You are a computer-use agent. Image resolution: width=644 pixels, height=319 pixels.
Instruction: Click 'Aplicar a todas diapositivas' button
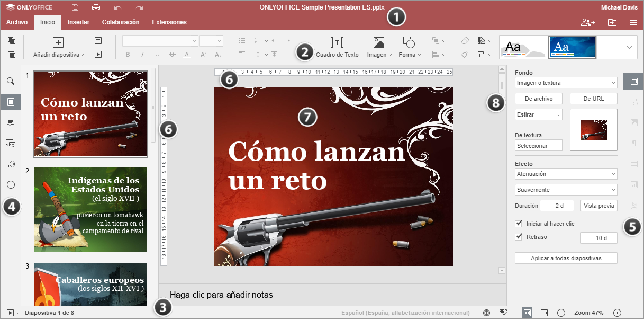(566, 258)
